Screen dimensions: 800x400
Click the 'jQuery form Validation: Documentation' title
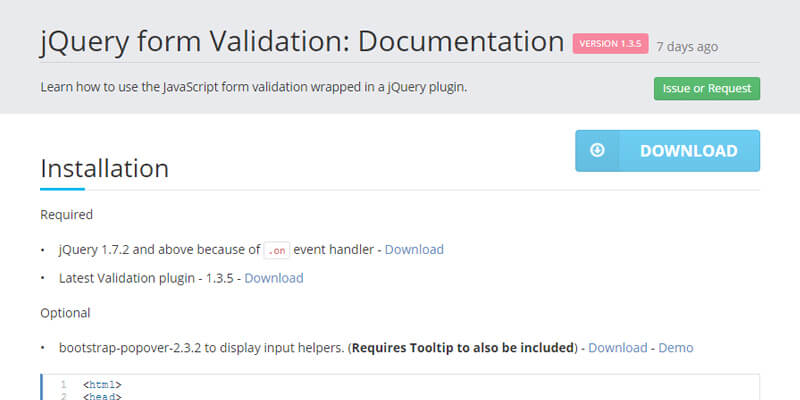pyautogui.click(x=302, y=42)
